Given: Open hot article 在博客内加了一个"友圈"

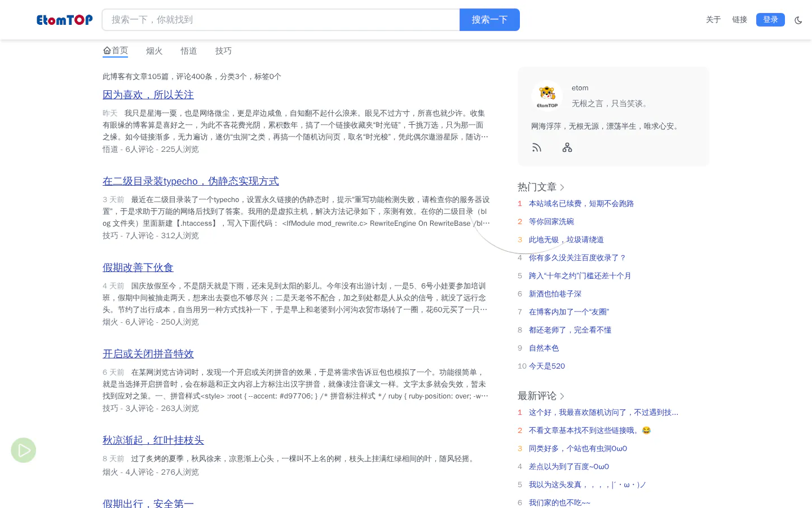Looking at the screenshot, I should 569,312.
